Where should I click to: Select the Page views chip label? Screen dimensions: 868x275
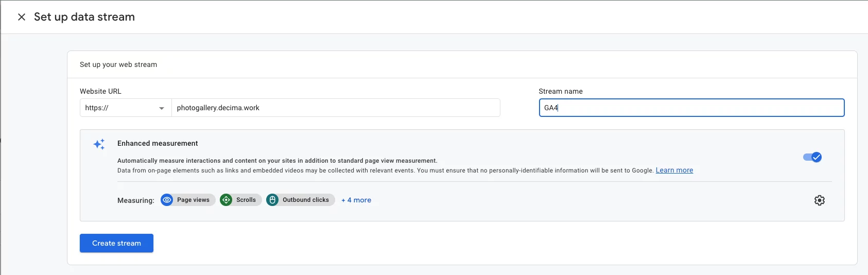pos(193,200)
